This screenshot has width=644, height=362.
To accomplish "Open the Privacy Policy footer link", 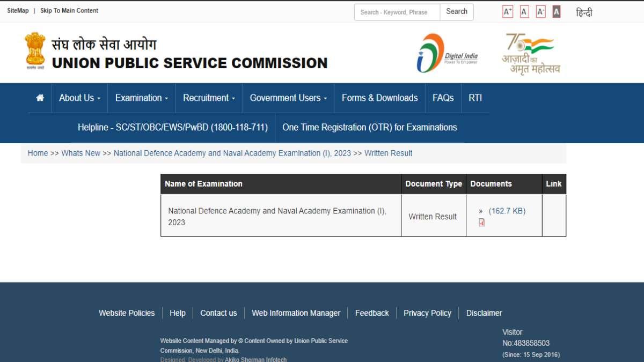I will click(427, 313).
